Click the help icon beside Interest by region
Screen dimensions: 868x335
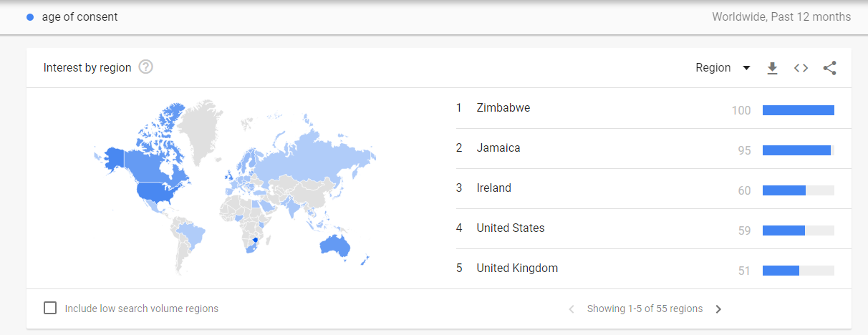pyautogui.click(x=146, y=67)
